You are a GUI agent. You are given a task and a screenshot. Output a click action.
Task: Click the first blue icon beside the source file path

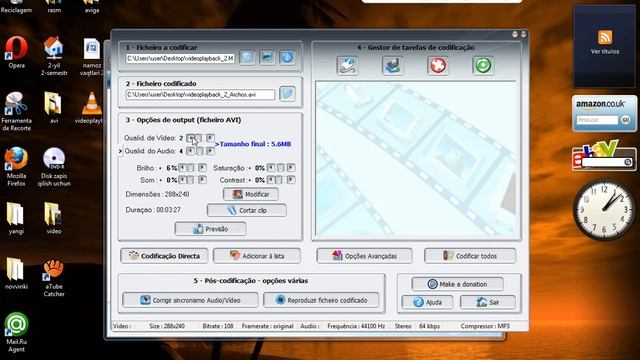coord(247,58)
